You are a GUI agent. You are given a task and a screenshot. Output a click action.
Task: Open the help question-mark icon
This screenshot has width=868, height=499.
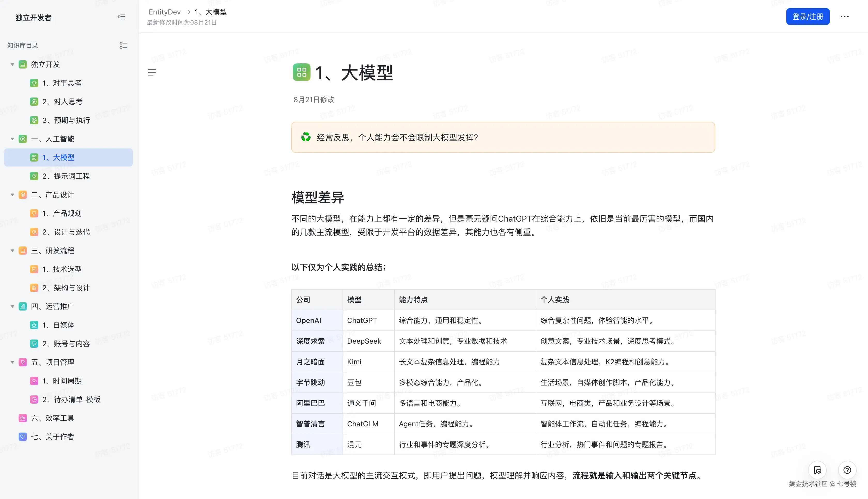point(847,470)
